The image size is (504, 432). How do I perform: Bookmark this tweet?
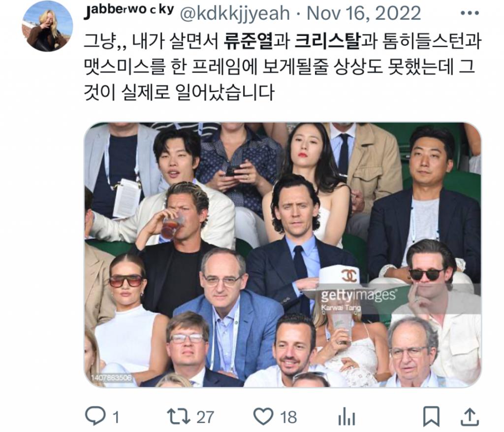coord(431,417)
